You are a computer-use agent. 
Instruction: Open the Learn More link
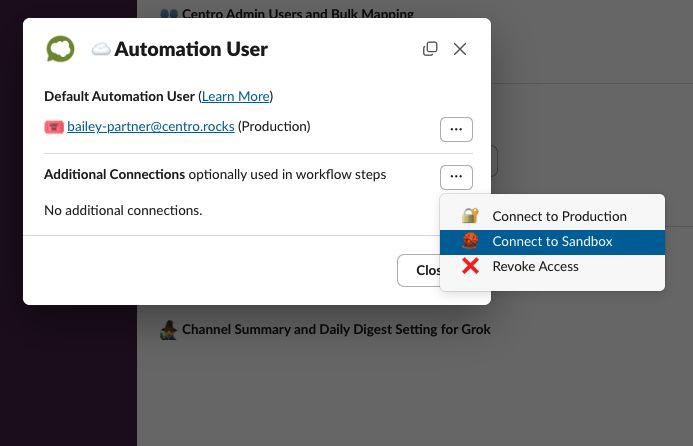click(236, 96)
